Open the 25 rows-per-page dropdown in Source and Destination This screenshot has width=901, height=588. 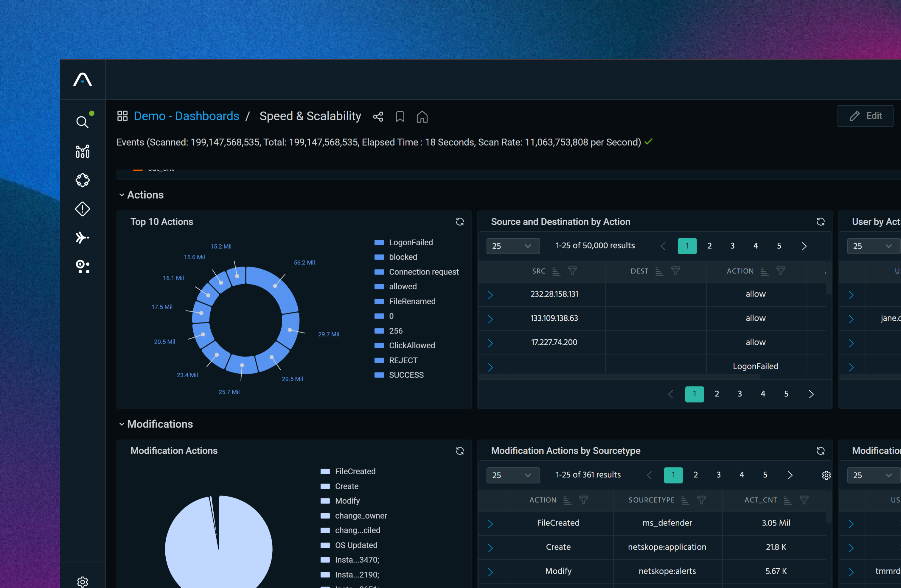click(512, 246)
